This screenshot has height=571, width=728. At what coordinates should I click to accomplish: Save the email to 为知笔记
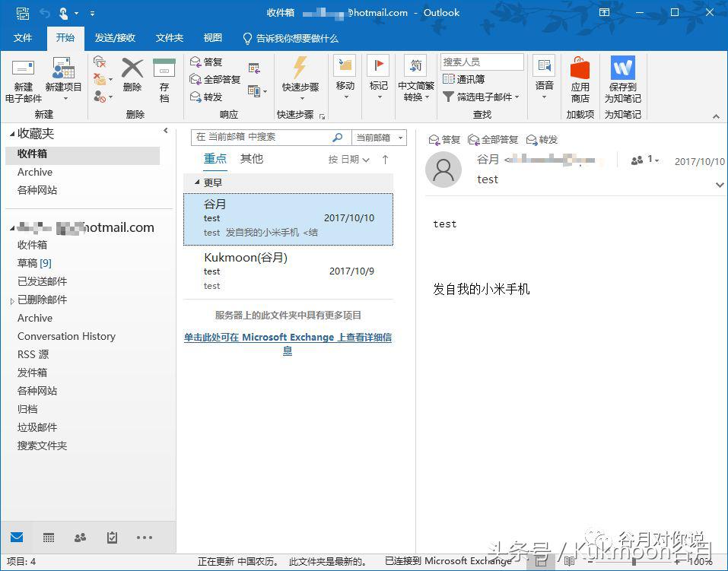(623, 80)
